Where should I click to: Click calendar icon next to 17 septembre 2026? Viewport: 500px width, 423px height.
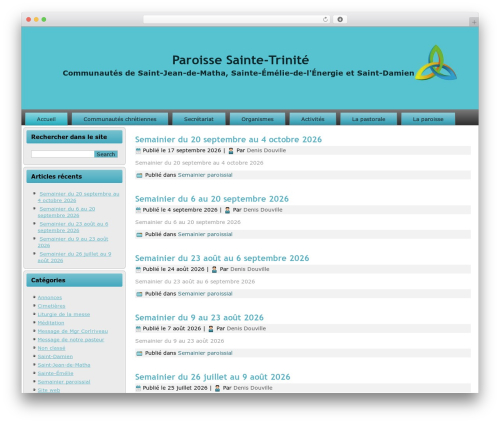(x=138, y=151)
